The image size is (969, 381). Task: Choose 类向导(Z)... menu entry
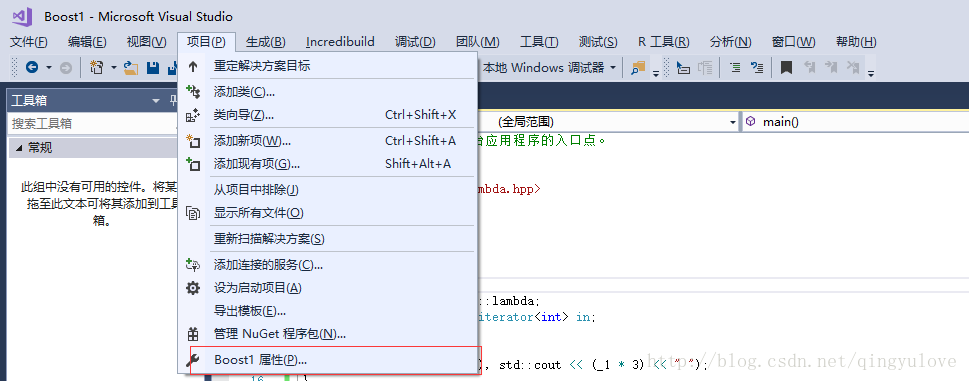tap(328, 115)
